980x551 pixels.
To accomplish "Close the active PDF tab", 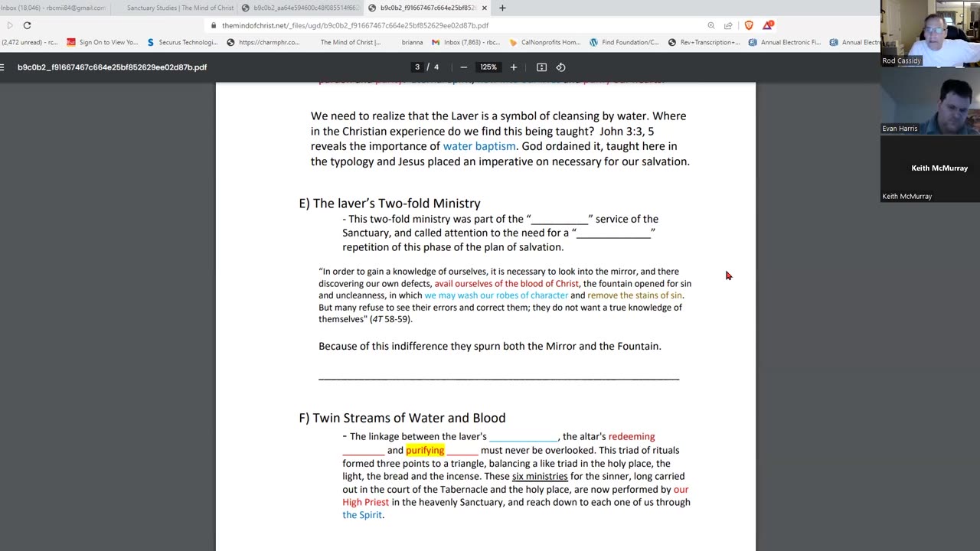I will click(484, 8).
